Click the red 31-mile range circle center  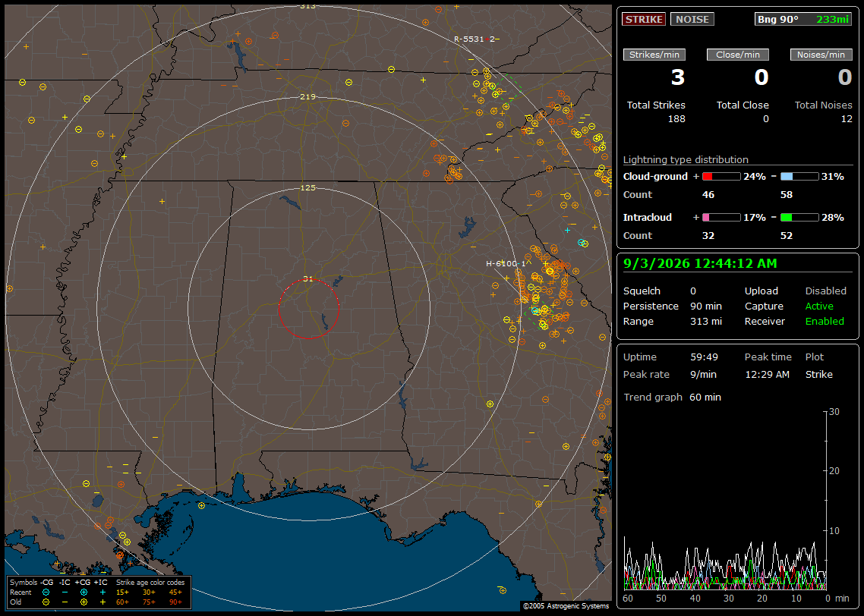pos(308,309)
